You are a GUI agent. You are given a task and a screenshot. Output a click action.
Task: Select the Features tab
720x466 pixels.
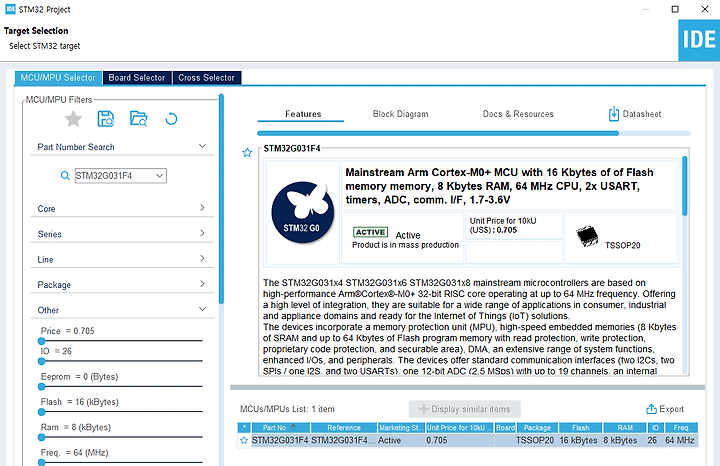(x=303, y=114)
